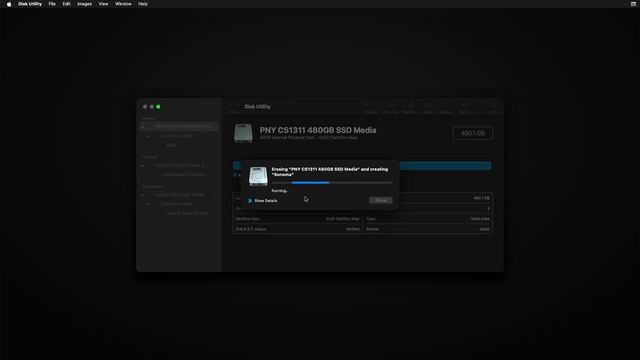Collapse the container chevron under PNY disk
This screenshot has width=640, height=360.
[x=148, y=136]
